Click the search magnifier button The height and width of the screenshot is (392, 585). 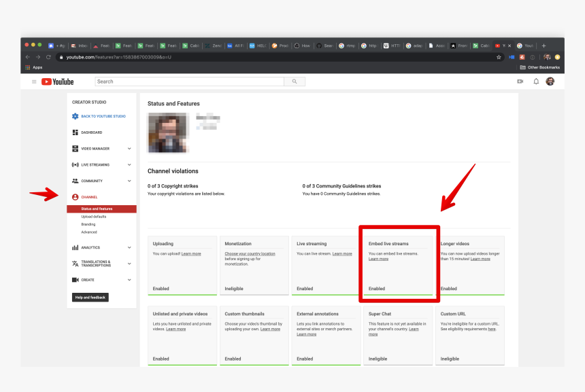click(x=295, y=82)
